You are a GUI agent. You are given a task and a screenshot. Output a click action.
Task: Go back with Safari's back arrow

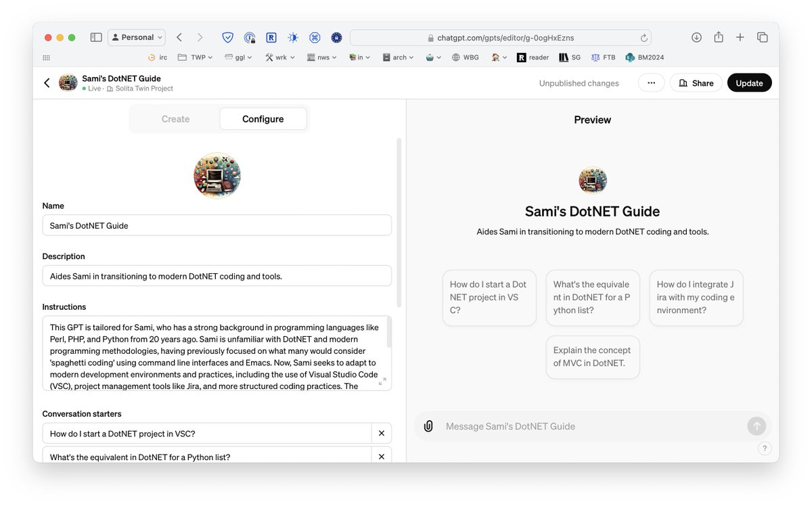point(179,37)
